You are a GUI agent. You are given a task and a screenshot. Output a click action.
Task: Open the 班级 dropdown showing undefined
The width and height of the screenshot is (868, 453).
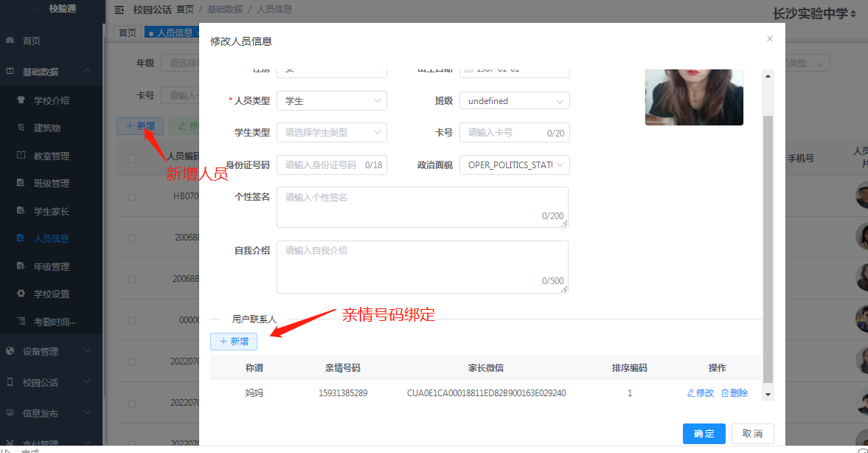(x=514, y=101)
